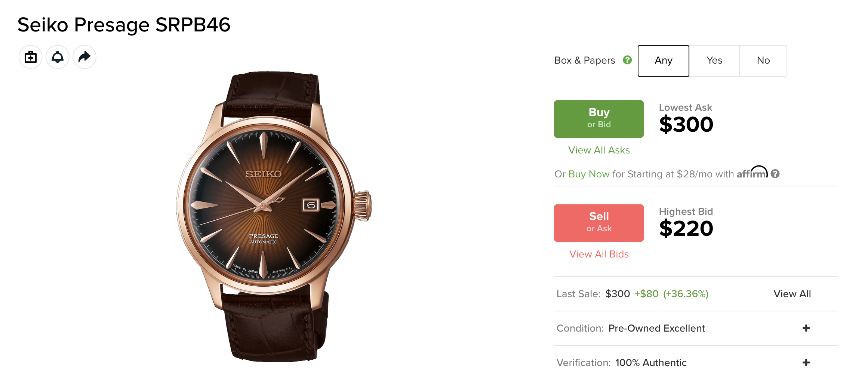Viewport: 868px width, 378px height.
Task: Open View All Asks link
Action: pos(599,150)
